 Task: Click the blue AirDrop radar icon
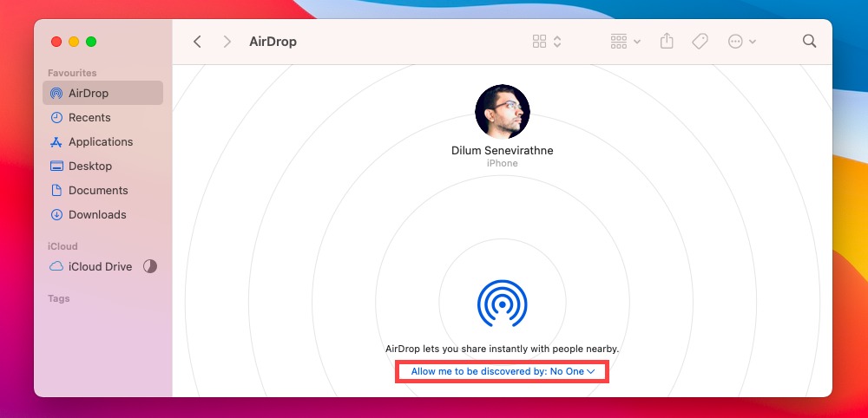tap(503, 304)
